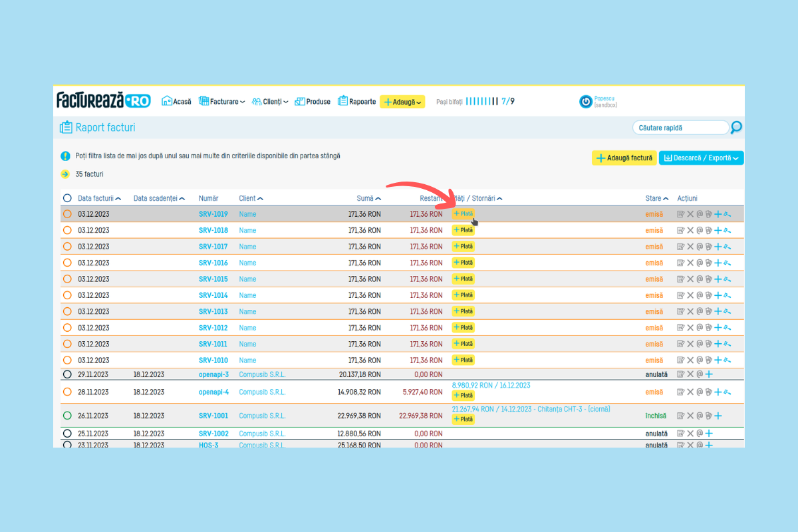Click the magnifier search icon

pyautogui.click(x=736, y=127)
